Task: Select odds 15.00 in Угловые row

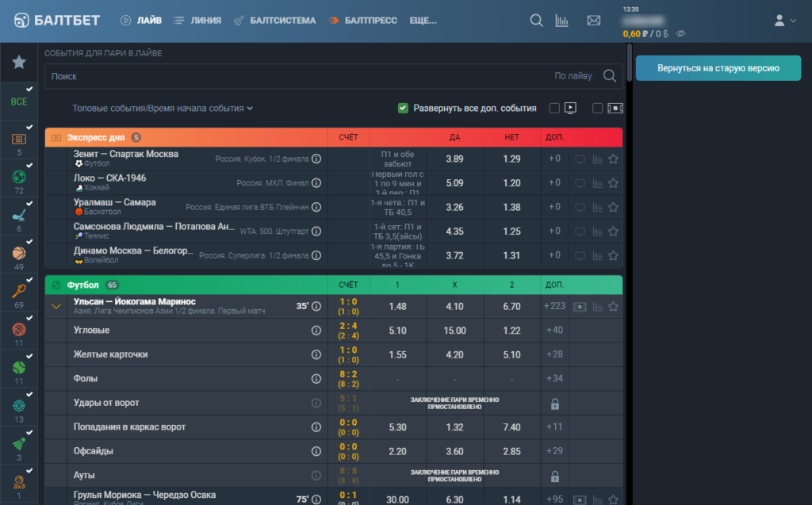Action: pos(454,331)
